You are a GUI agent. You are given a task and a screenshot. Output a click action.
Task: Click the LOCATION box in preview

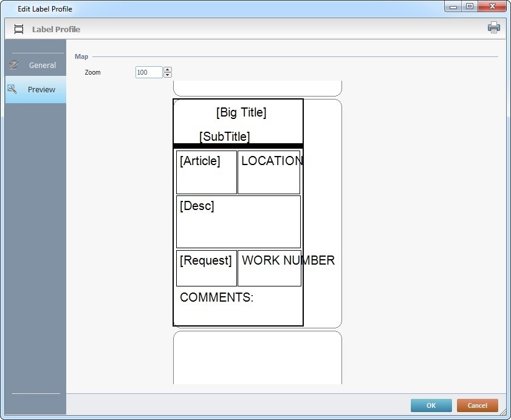pyautogui.click(x=269, y=172)
